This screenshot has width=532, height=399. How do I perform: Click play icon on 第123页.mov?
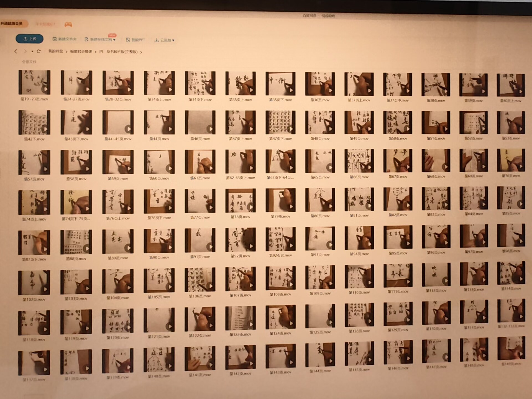point(251,324)
